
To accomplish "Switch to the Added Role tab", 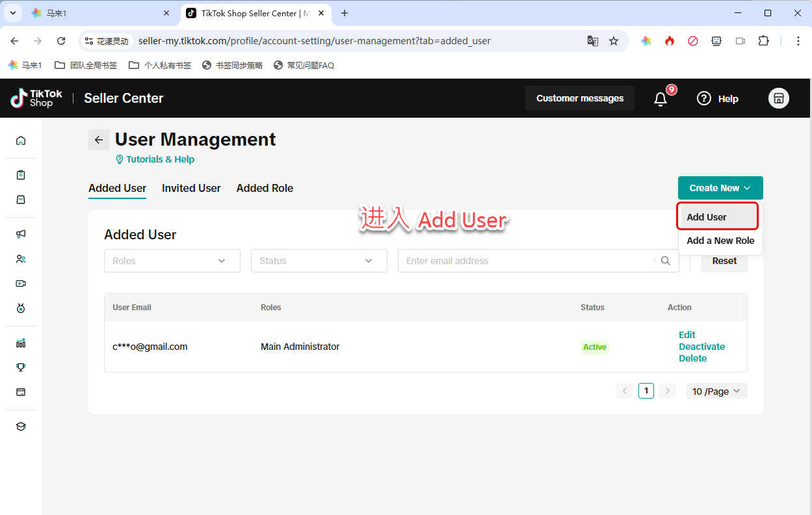I will (265, 188).
